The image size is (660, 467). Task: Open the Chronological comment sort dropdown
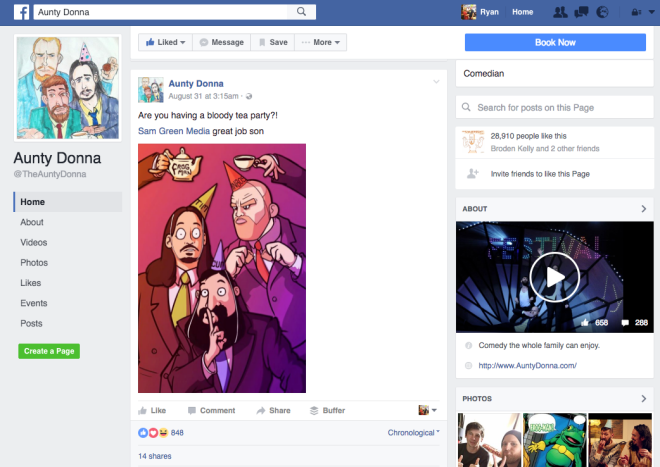[412, 432]
